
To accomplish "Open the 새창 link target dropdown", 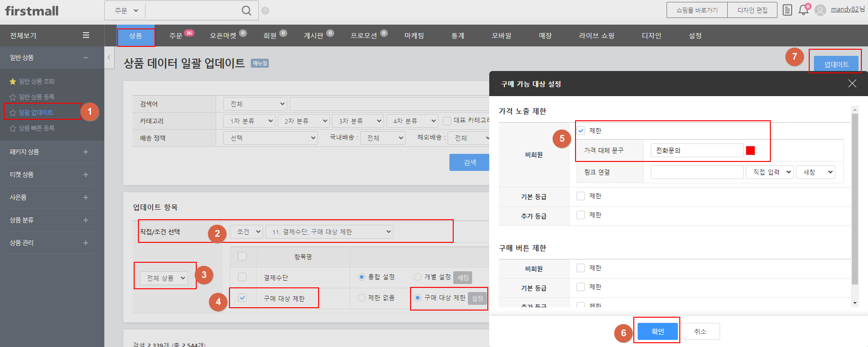I will point(815,172).
